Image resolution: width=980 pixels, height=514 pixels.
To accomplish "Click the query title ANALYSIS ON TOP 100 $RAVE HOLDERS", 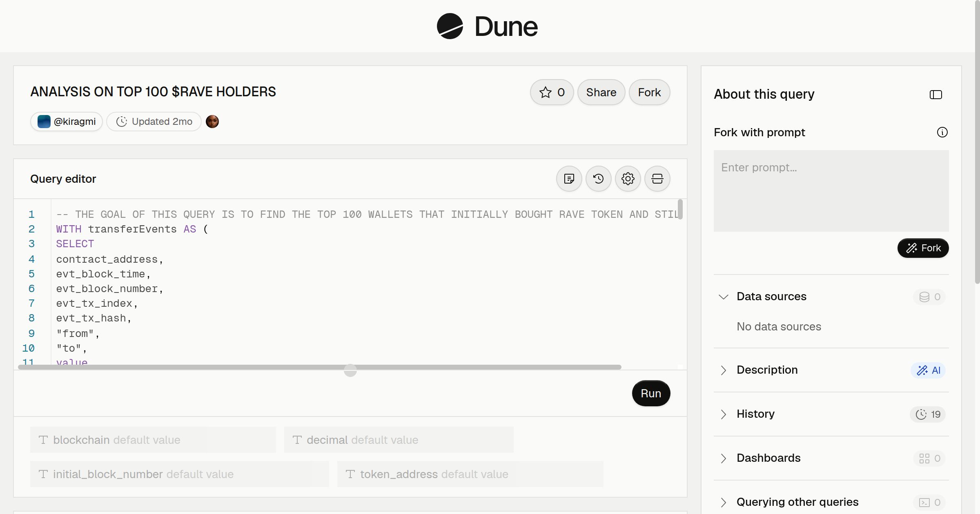I will [153, 92].
